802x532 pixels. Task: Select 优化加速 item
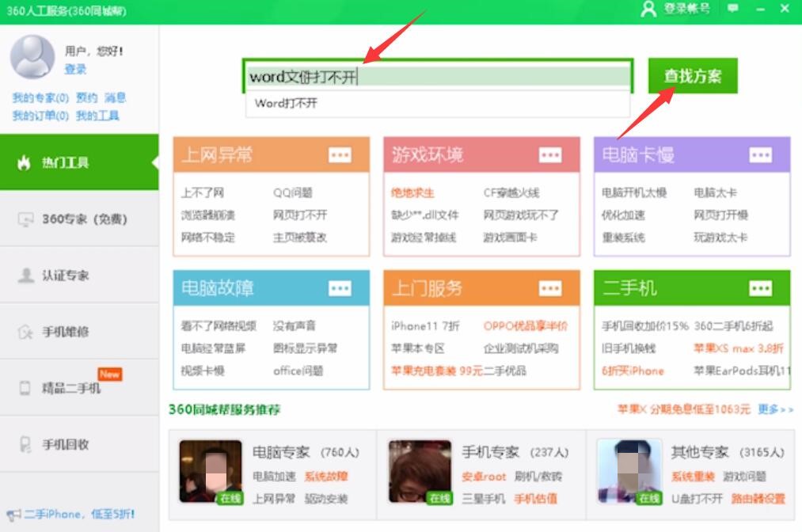point(624,215)
